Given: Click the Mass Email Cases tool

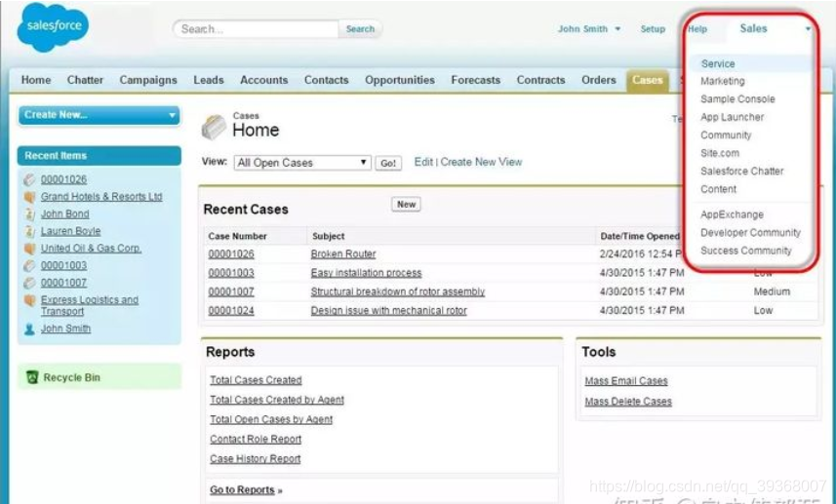Looking at the screenshot, I should pyautogui.click(x=626, y=381).
